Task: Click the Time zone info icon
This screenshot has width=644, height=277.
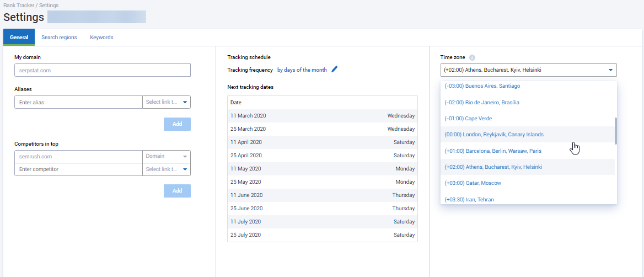Action: pos(472,57)
